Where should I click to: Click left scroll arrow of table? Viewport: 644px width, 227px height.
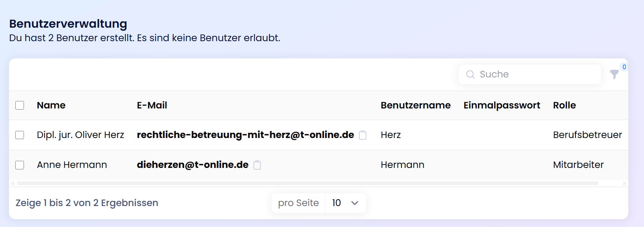[x=13, y=183]
